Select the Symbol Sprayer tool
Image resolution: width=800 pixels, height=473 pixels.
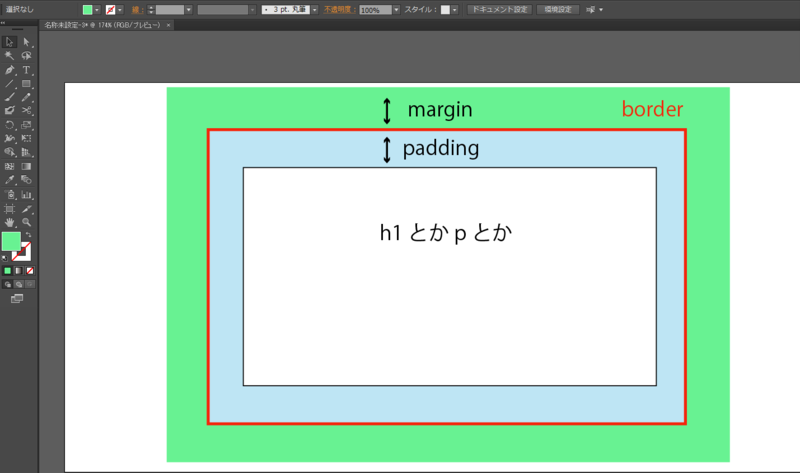(x=9, y=195)
